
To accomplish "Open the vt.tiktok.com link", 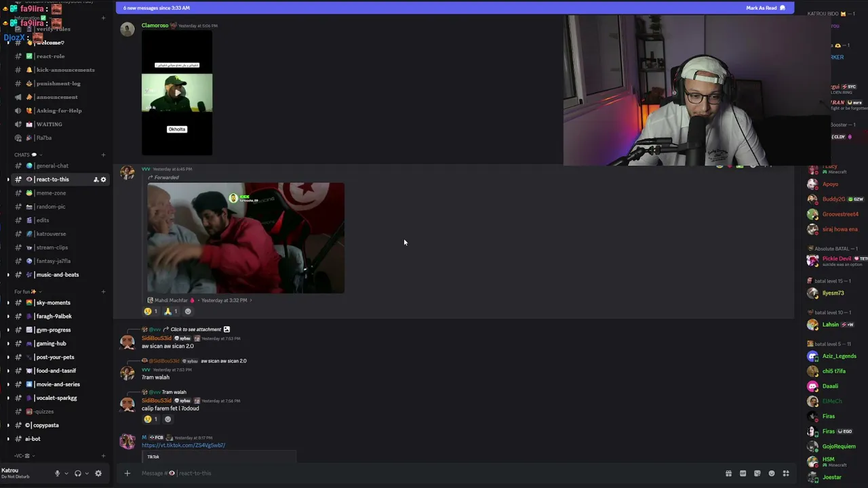I will (183, 445).
